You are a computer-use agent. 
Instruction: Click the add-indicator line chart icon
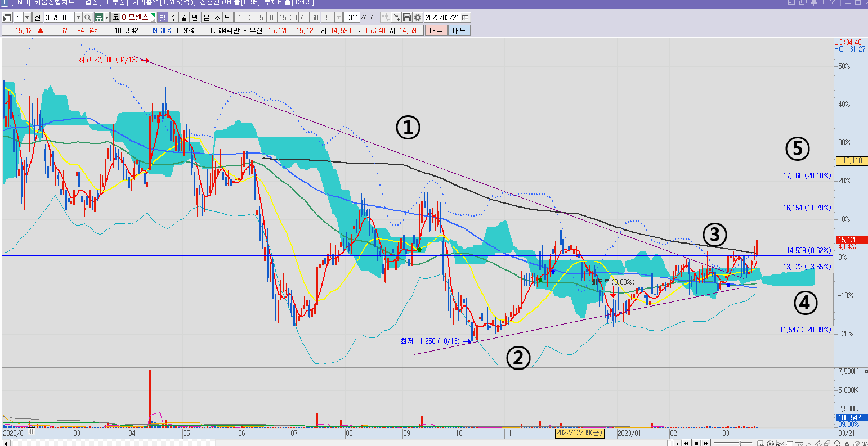click(396, 17)
